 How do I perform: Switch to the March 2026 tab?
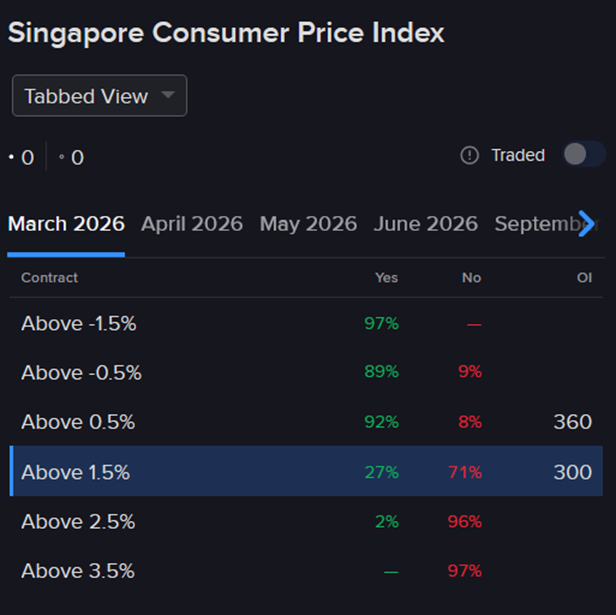[x=66, y=224]
